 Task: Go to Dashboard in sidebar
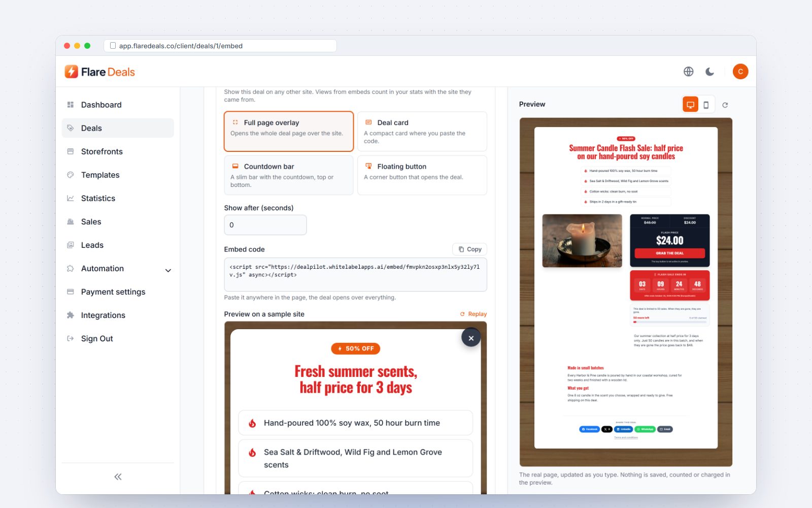pos(118,105)
